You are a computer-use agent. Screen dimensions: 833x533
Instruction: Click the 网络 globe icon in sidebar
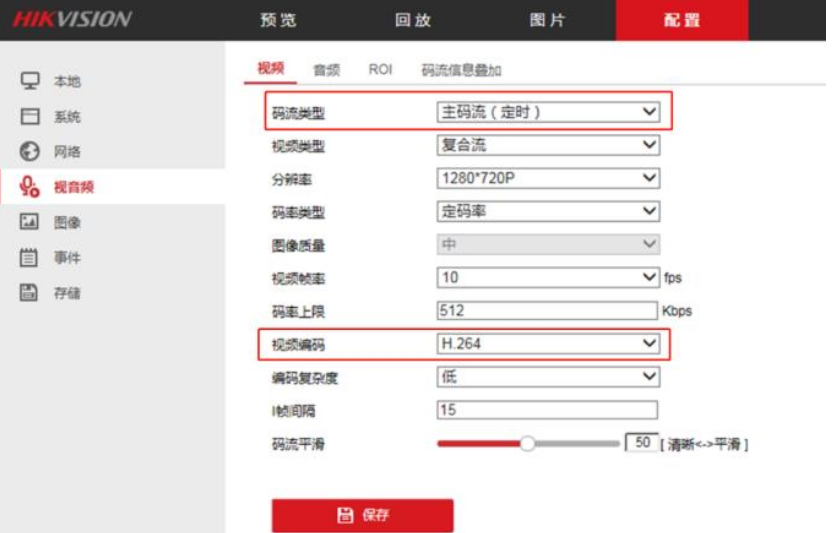pyautogui.click(x=30, y=152)
